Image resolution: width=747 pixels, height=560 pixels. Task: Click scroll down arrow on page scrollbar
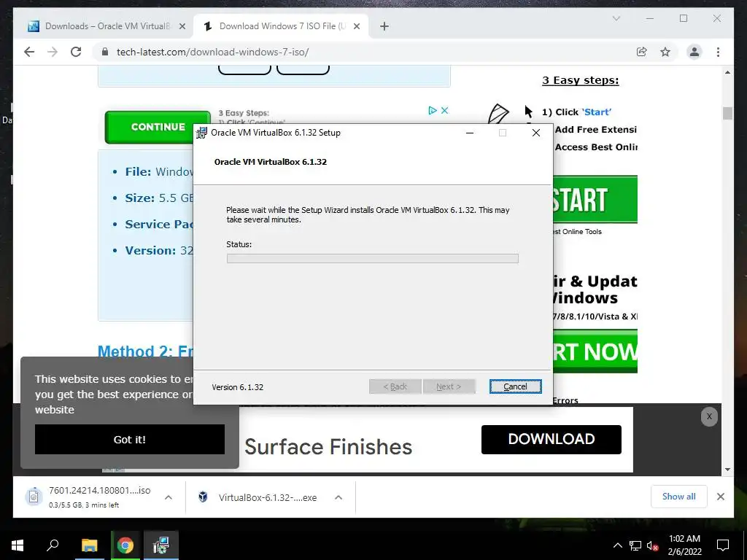pos(727,470)
